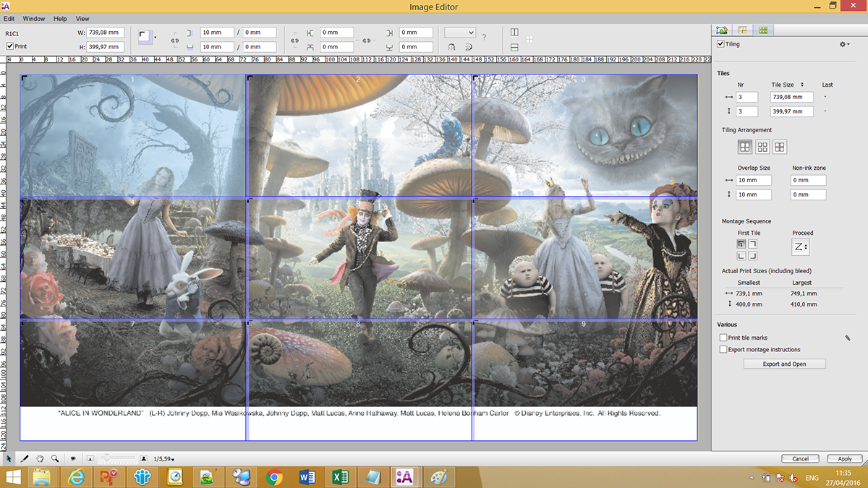The height and width of the screenshot is (488, 868).
Task: Open the tiling tab with green grid icon
Action: click(x=762, y=30)
